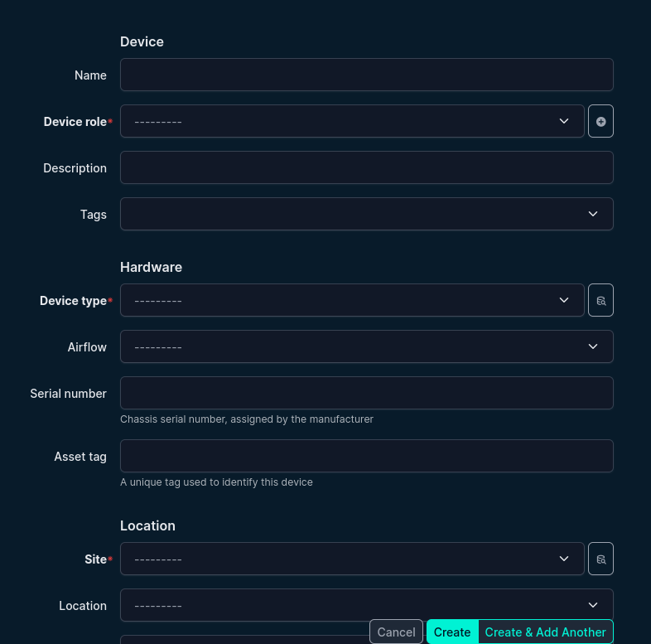
Task: Click the plus icon beside Device role
Action: 600,121
